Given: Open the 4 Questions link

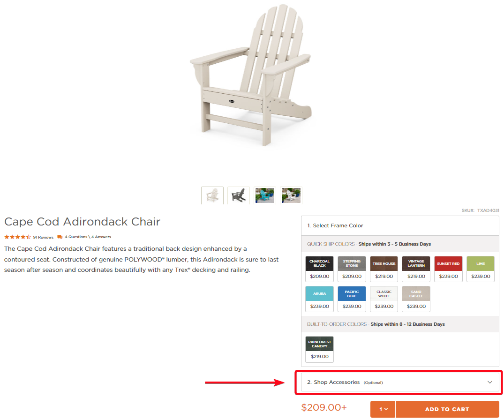Looking at the screenshot, I should tap(76, 237).
